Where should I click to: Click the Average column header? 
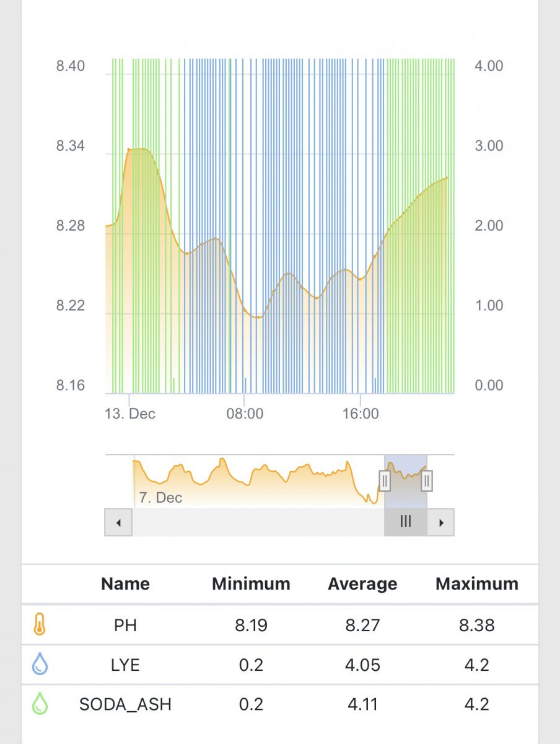[x=362, y=584]
